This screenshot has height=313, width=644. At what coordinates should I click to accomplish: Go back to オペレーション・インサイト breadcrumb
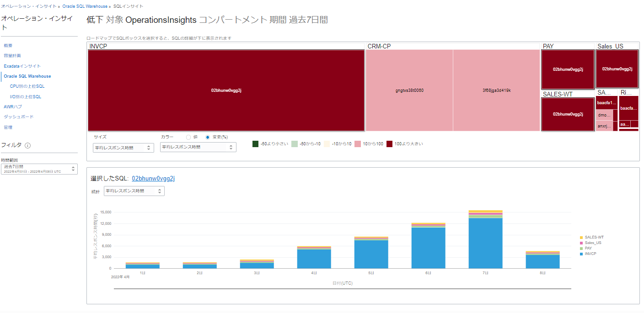tap(29, 6)
